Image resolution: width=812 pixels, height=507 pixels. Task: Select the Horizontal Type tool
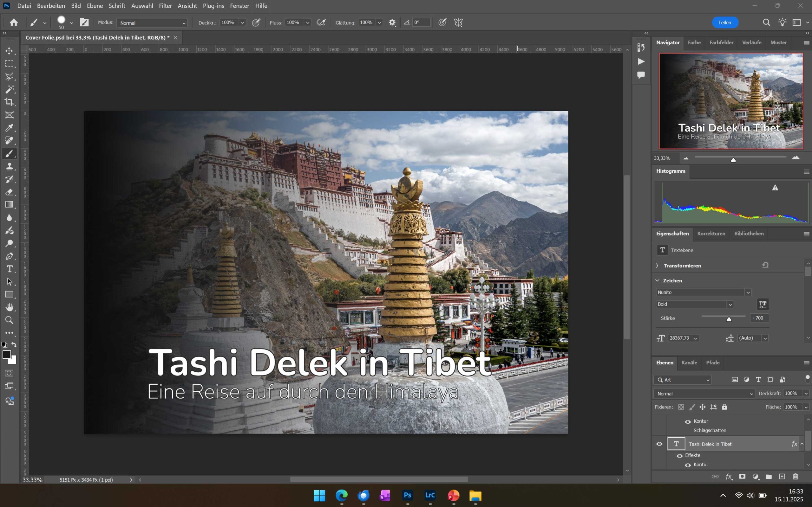10,269
